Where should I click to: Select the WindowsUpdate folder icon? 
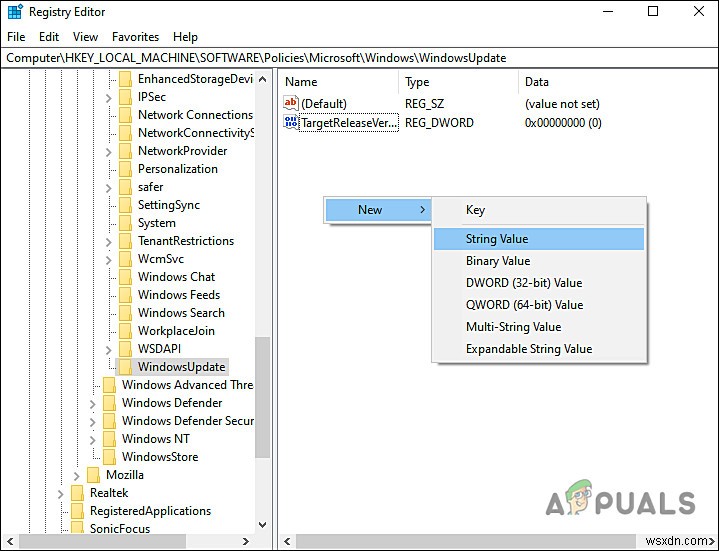[125, 367]
